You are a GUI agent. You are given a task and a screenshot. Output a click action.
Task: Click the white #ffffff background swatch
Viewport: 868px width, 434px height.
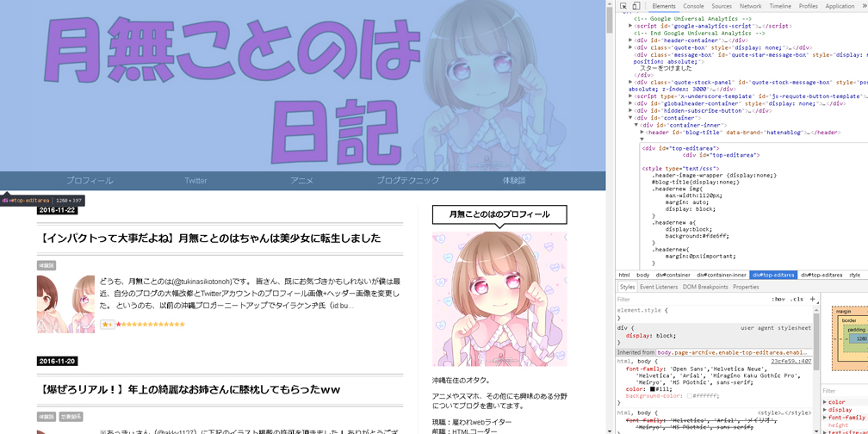coord(690,396)
